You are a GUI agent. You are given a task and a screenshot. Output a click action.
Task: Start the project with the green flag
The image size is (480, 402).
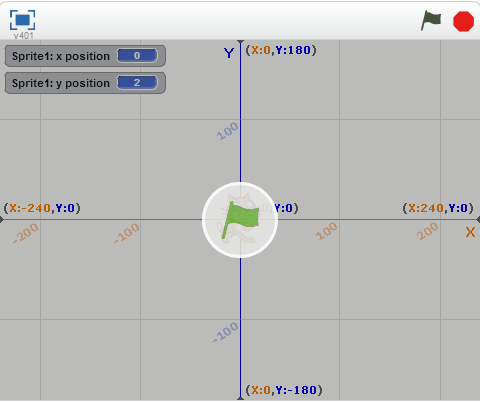coord(431,20)
